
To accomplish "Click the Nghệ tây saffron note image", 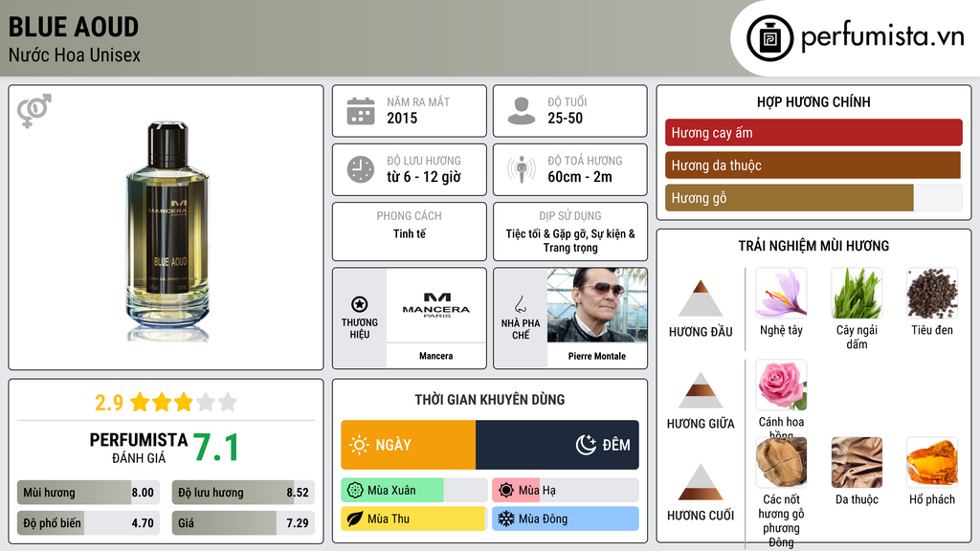I will 781,294.
